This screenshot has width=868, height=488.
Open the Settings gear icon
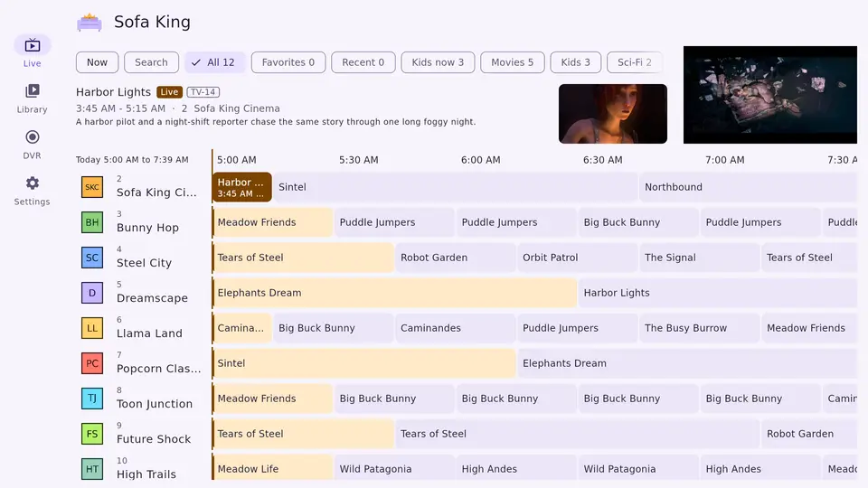(x=33, y=183)
